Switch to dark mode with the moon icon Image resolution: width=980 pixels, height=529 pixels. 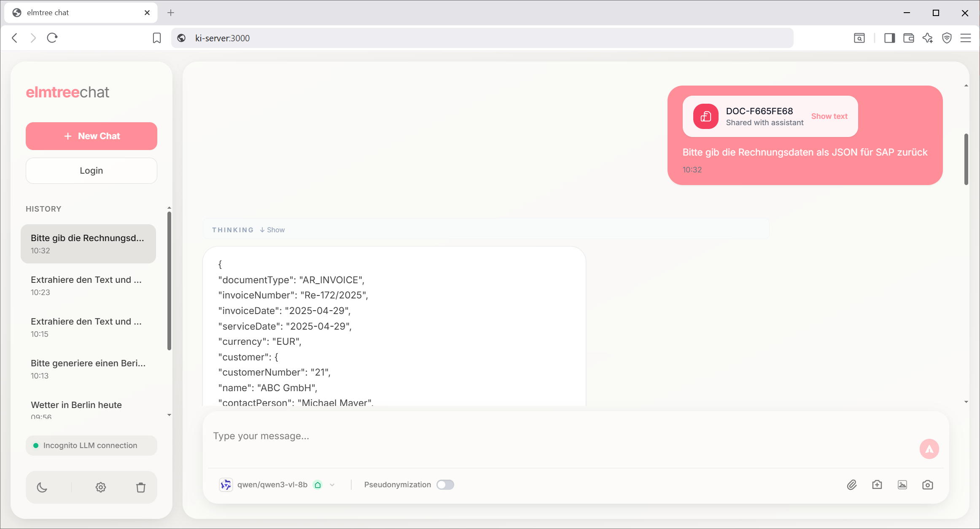(42, 487)
